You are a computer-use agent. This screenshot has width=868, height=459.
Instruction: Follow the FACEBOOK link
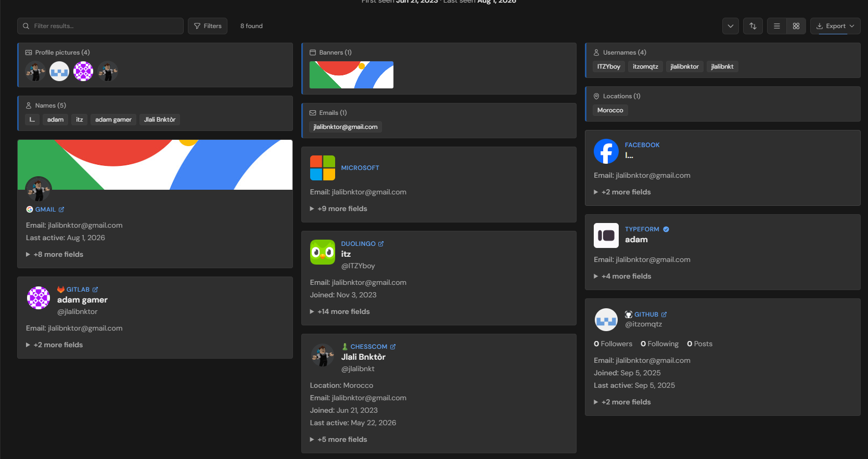click(x=642, y=145)
